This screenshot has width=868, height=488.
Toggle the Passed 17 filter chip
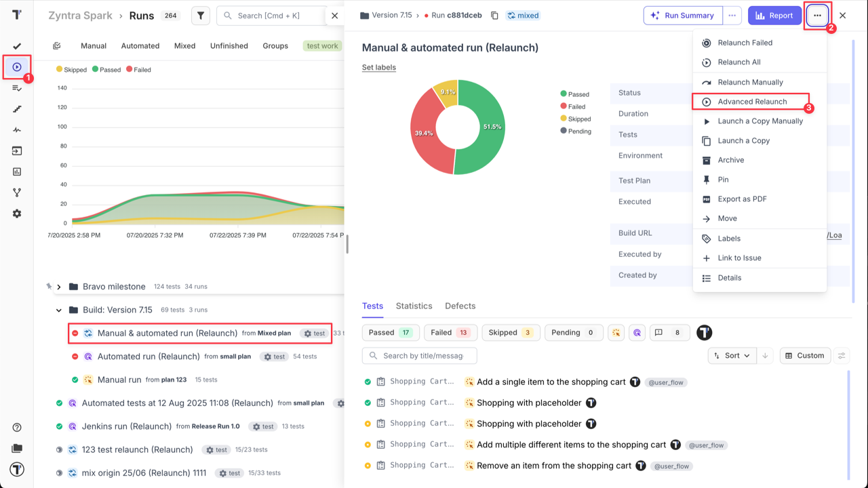390,332
